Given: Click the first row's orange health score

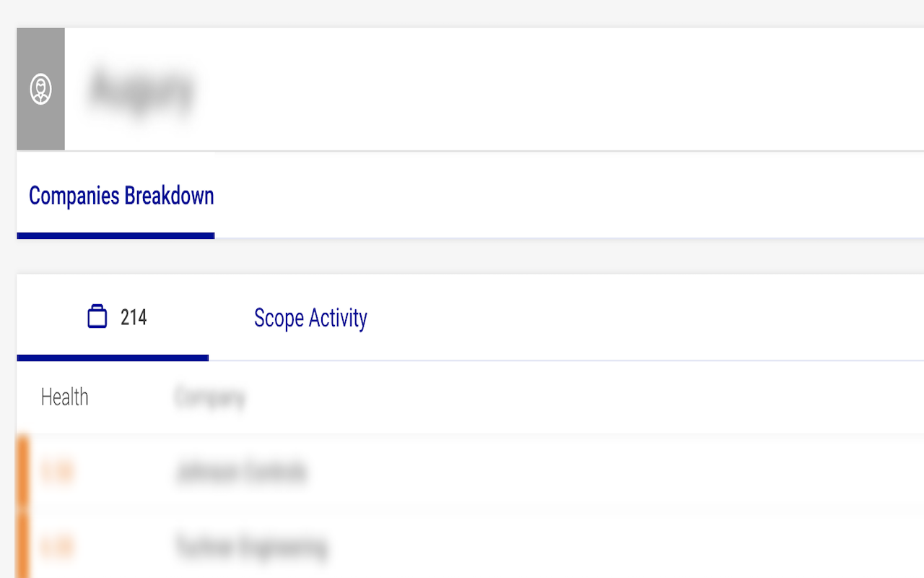Looking at the screenshot, I should click(56, 472).
